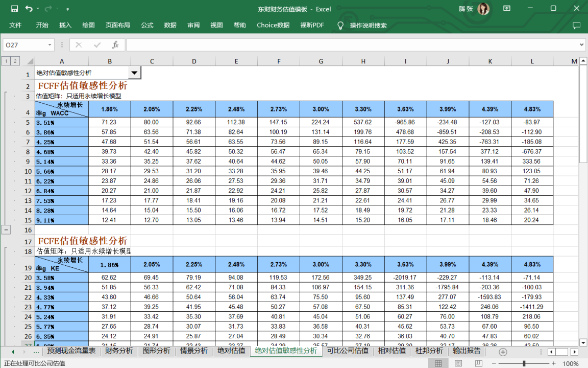The image size is (588, 368).
Task: Show outline level 1
Action: (6, 61)
